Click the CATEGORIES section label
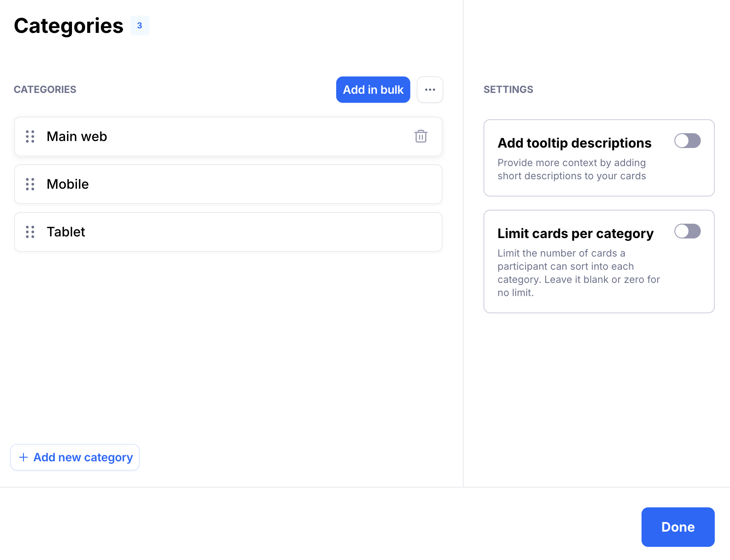The height and width of the screenshot is (560, 730). coord(45,90)
